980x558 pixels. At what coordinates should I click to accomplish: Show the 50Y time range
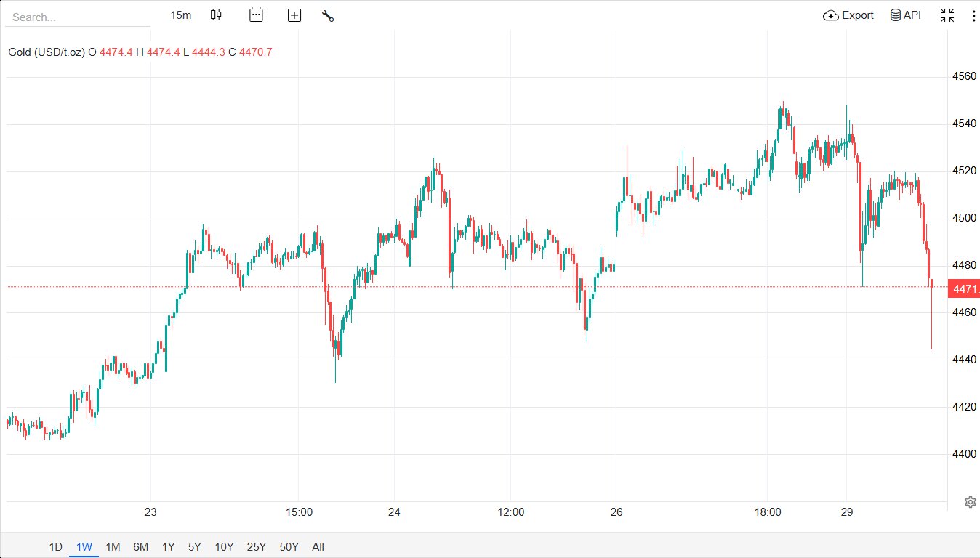click(x=289, y=547)
